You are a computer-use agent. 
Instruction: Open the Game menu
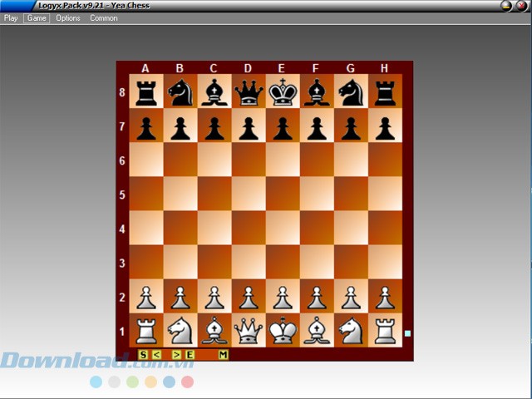[37, 17]
